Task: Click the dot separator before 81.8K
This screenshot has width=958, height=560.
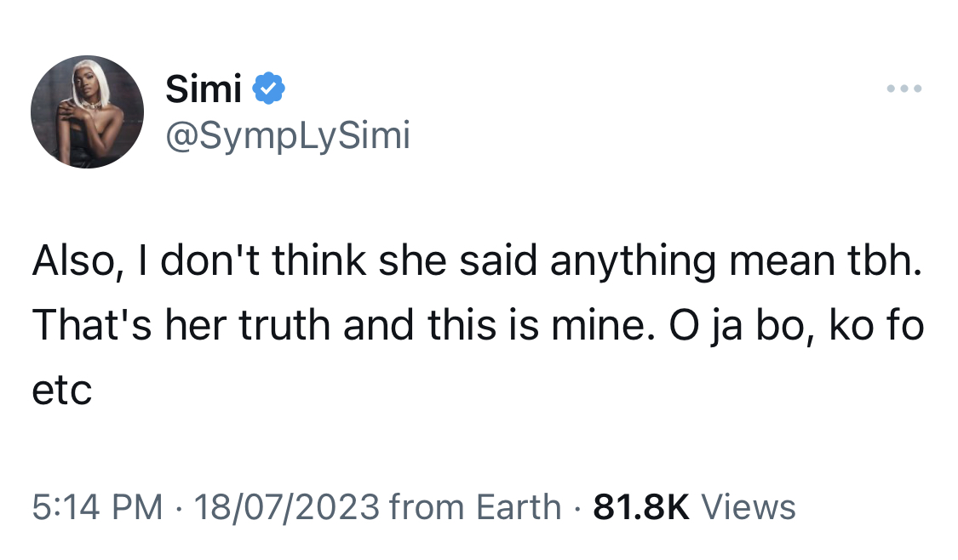Action: click(x=577, y=507)
